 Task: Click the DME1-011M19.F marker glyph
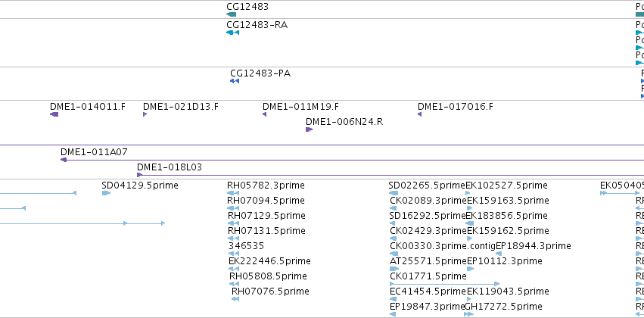[265, 114]
